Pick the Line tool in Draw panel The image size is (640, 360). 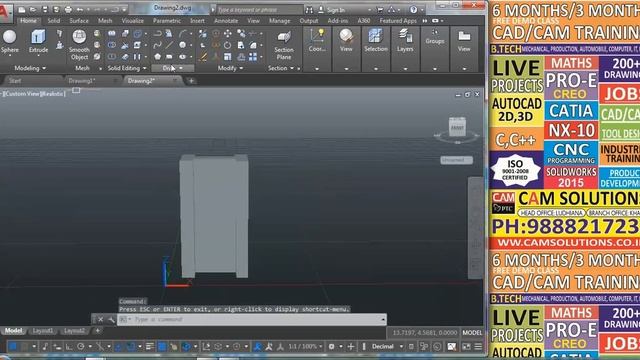pyautogui.click(x=169, y=45)
